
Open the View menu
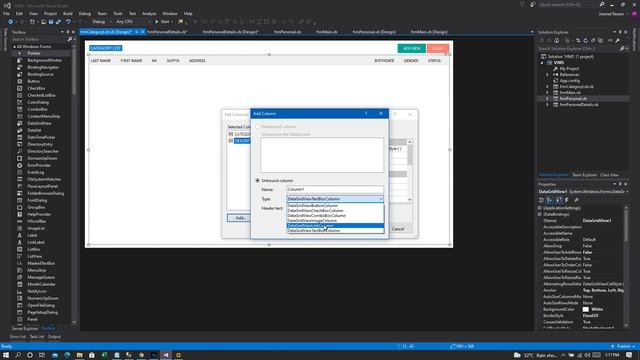[x=33, y=13]
